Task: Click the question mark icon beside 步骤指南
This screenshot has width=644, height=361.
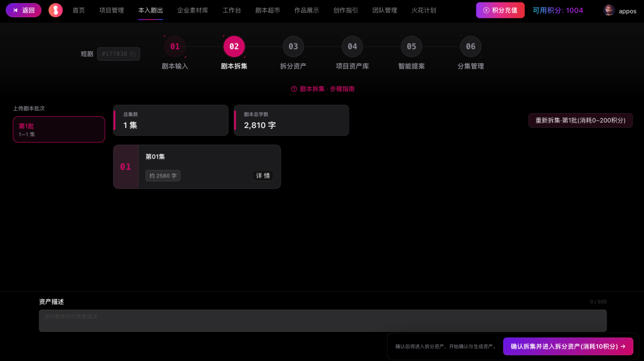Action: click(294, 89)
